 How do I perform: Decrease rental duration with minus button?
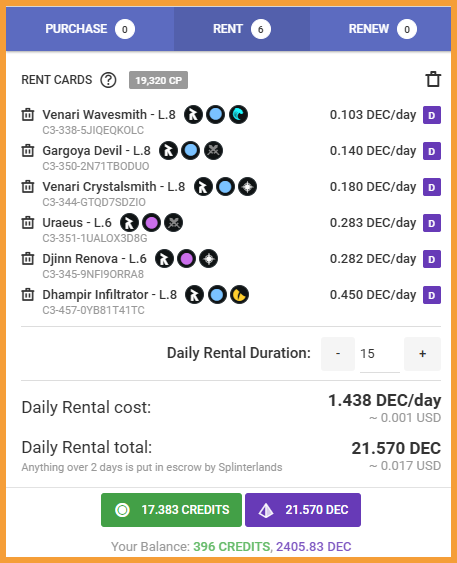(338, 354)
